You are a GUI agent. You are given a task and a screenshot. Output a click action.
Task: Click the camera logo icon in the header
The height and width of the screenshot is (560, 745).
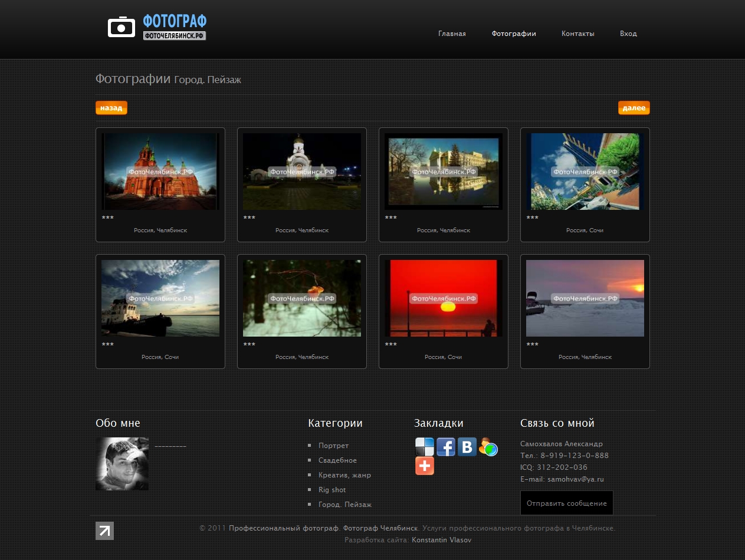[122, 27]
